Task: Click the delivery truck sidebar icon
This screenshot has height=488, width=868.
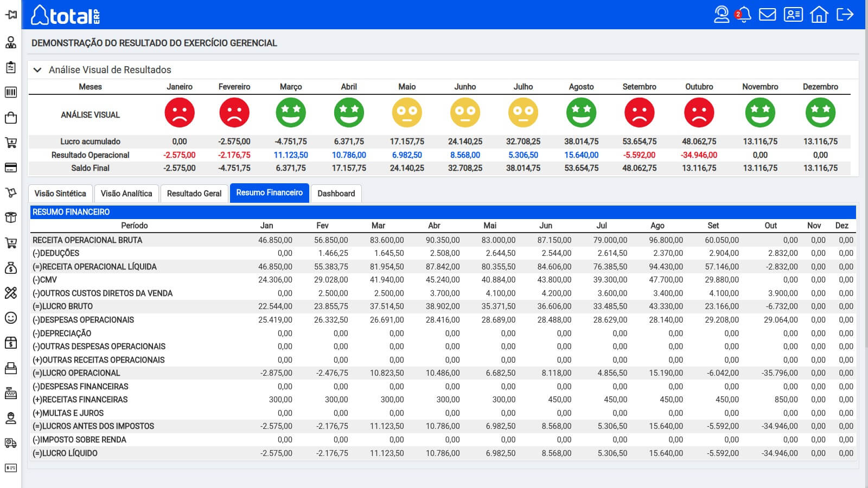Action: click(x=11, y=443)
